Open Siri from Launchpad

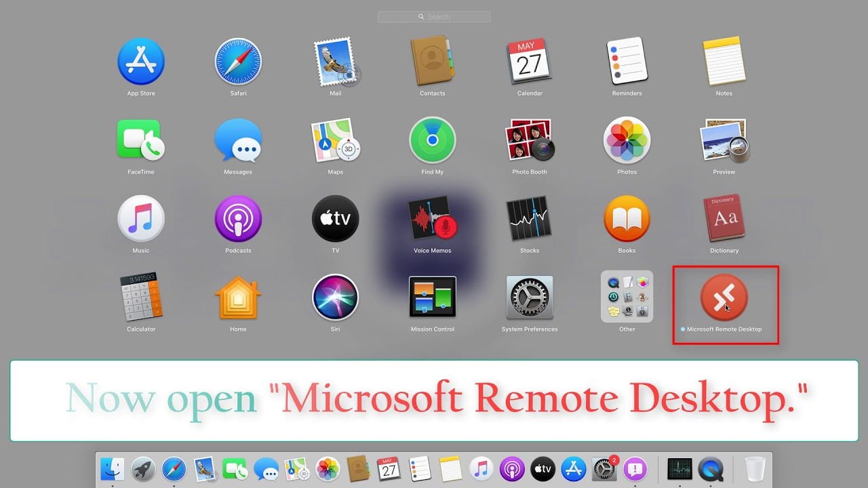pos(335,298)
